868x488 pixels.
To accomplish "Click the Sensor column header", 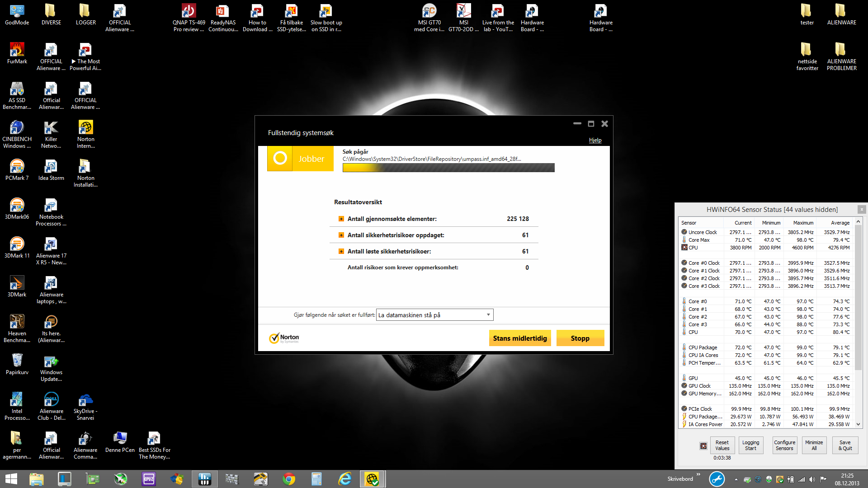I will (x=701, y=223).
